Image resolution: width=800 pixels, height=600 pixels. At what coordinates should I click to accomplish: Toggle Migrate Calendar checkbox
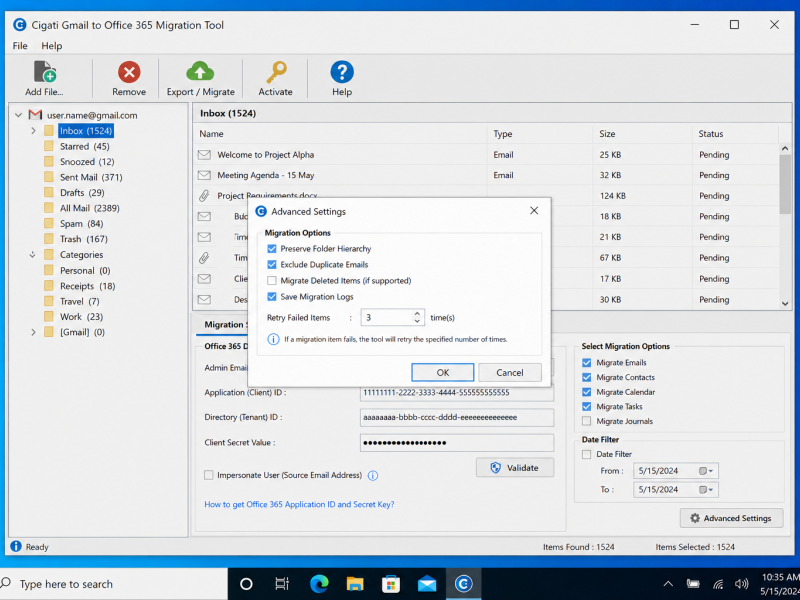tap(587, 392)
